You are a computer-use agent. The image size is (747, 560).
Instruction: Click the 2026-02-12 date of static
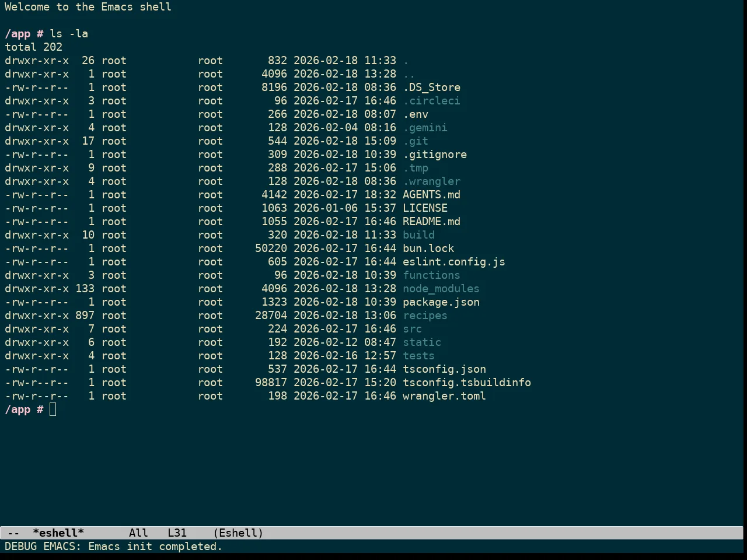tap(326, 342)
